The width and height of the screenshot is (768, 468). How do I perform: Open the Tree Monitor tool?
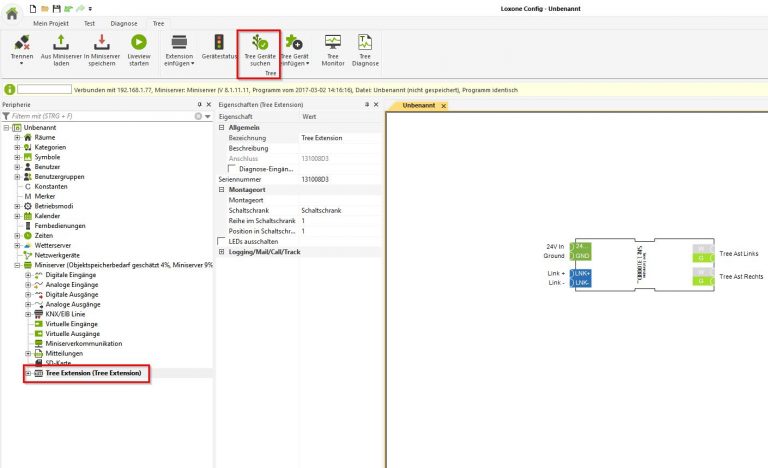coord(333,43)
